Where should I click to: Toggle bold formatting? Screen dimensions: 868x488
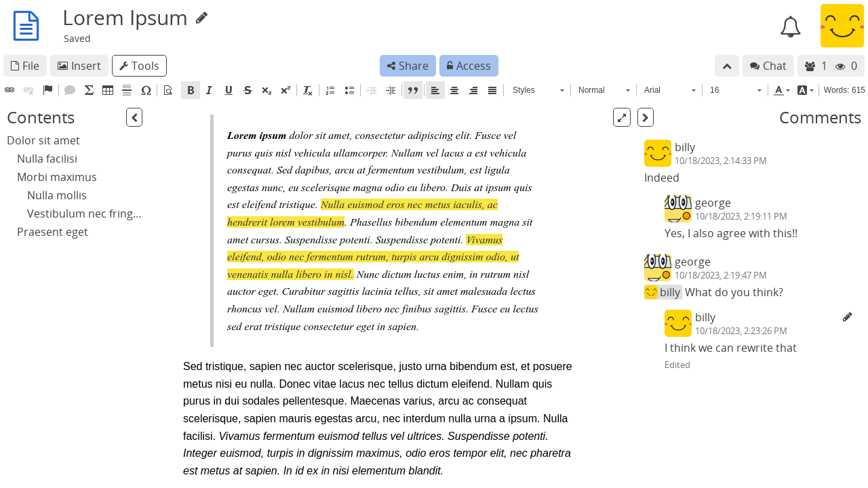tap(190, 89)
